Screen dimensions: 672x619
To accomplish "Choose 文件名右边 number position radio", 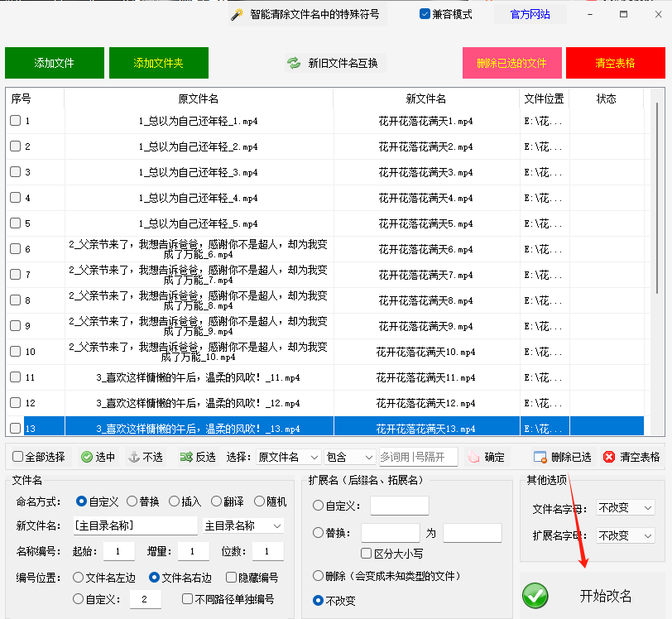I will (x=154, y=578).
